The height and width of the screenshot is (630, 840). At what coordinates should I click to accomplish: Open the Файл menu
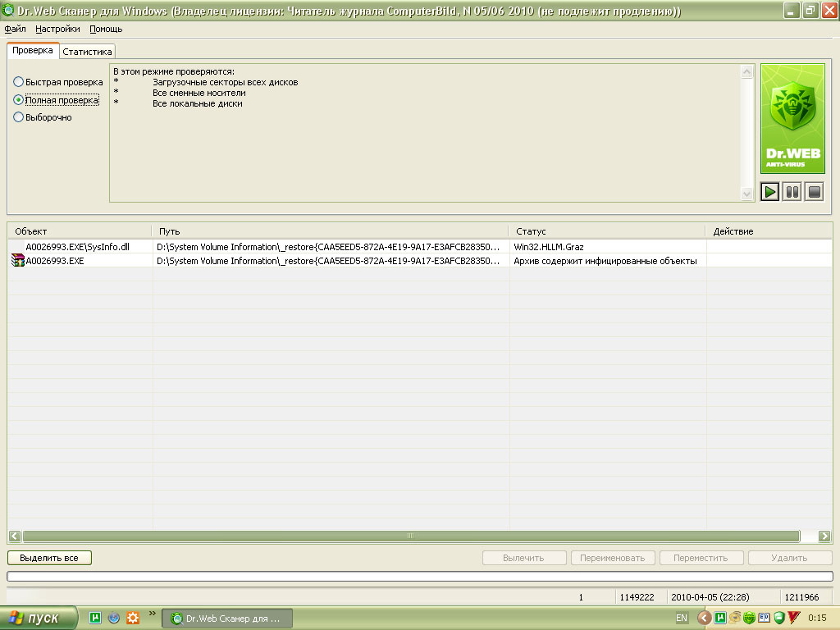[15, 29]
